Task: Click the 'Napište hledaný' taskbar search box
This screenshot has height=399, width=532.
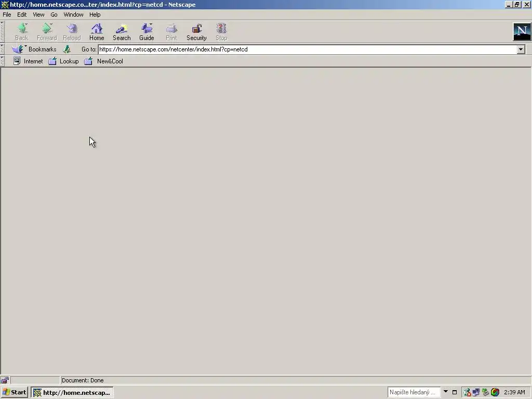Action: pyautogui.click(x=414, y=392)
